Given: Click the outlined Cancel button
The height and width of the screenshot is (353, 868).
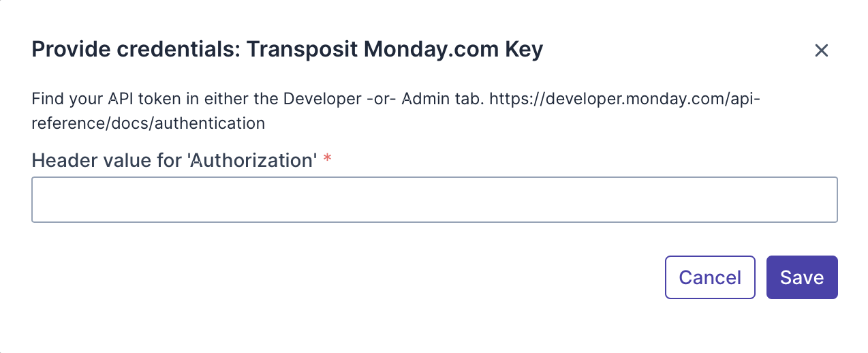Looking at the screenshot, I should pos(710,277).
